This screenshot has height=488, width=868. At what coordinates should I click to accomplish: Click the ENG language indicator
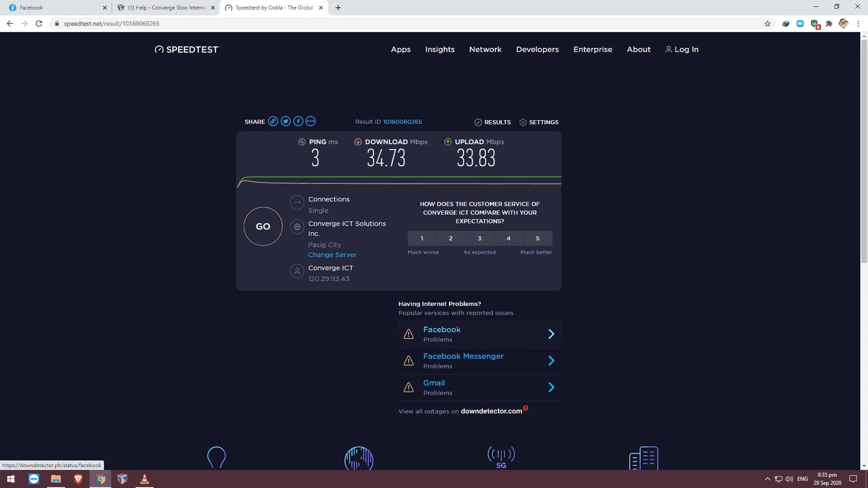pyautogui.click(x=802, y=479)
